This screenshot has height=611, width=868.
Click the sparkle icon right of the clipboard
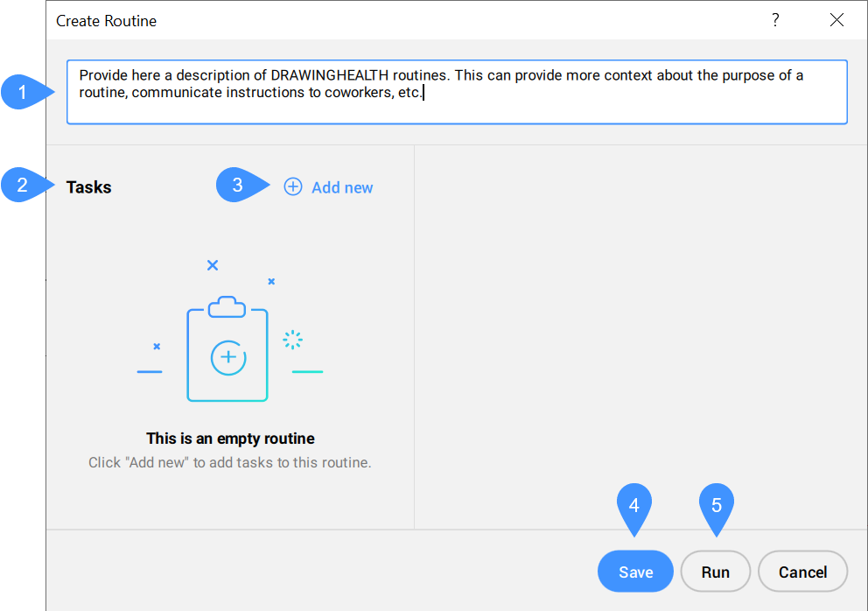292,340
